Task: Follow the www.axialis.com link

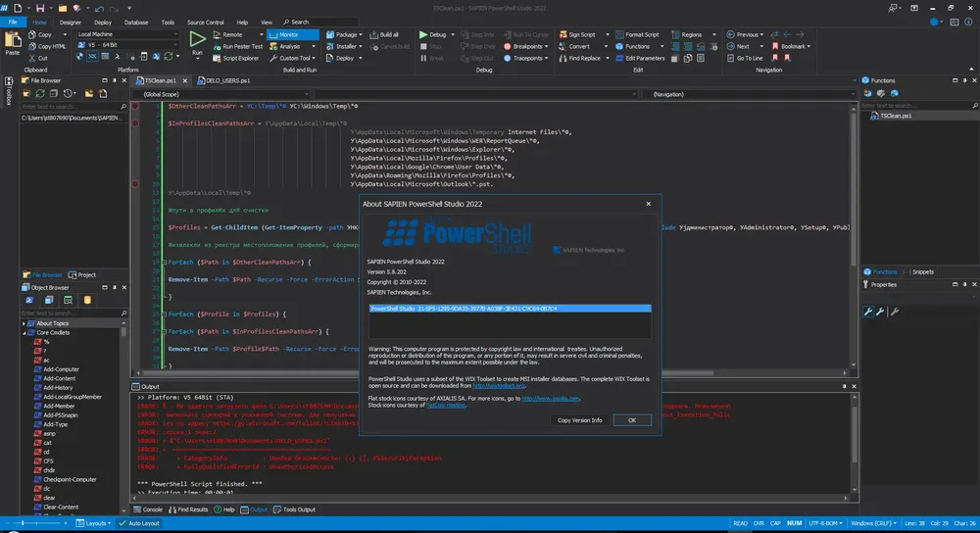Action: pyautogui.click(x=551, y=399)
